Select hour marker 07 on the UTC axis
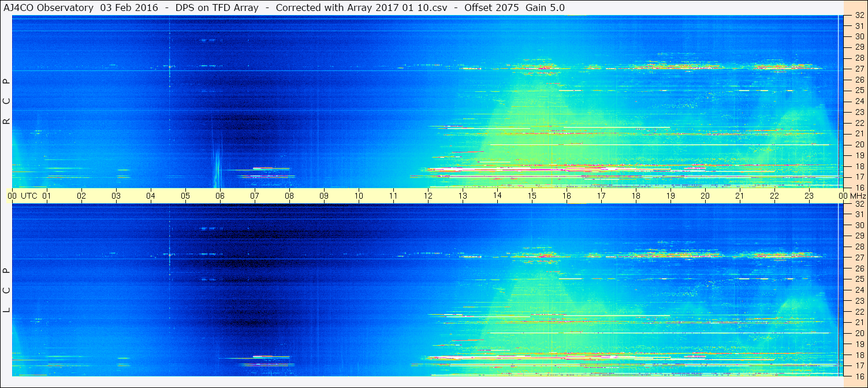Screen dimensions: 868x388 click(x=255, y=196)
